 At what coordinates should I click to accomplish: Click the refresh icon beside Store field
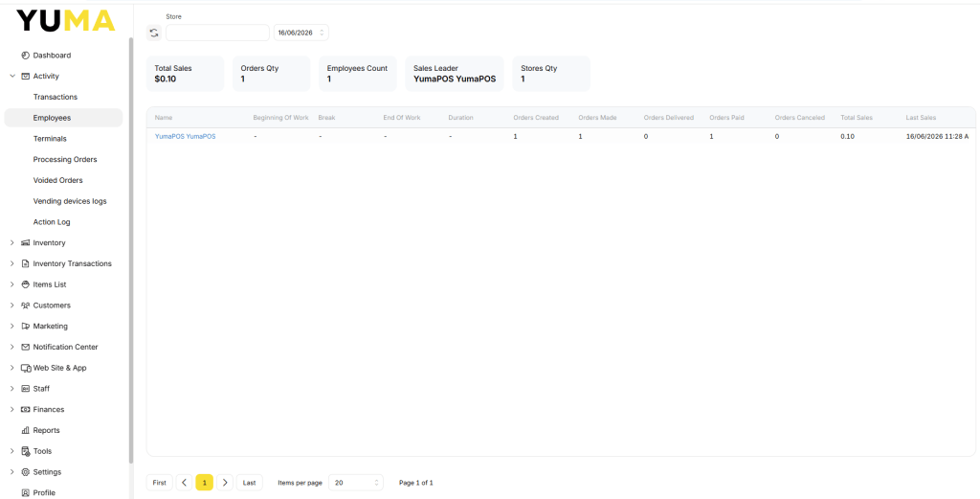(x=154, y=34)
